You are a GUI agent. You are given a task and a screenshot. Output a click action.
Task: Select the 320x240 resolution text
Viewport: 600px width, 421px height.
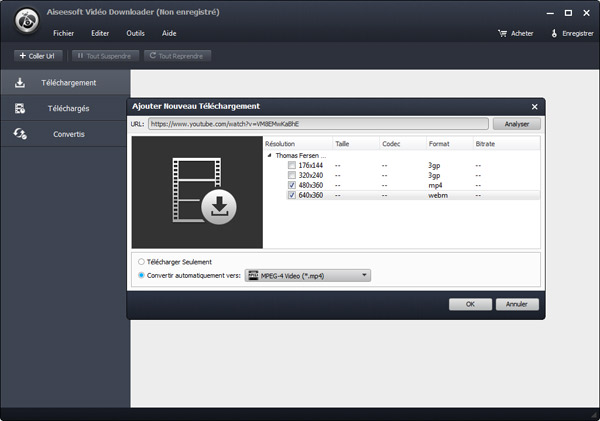311,175
